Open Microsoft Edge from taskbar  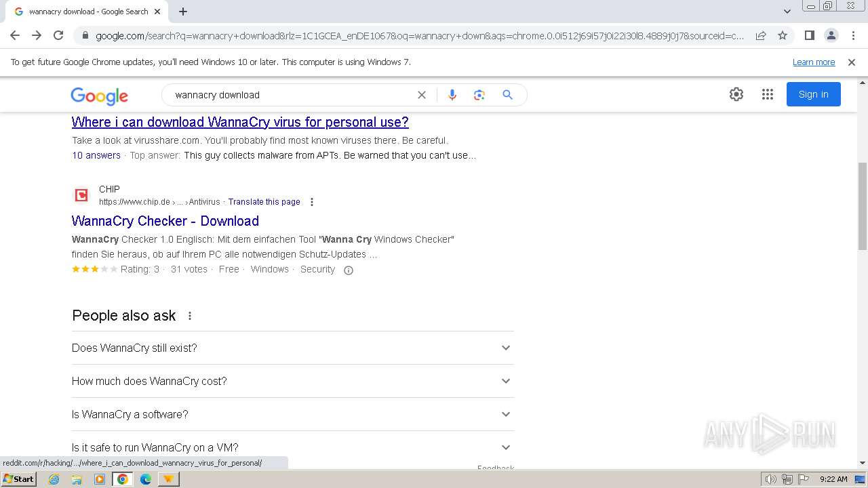click(146, 479)
